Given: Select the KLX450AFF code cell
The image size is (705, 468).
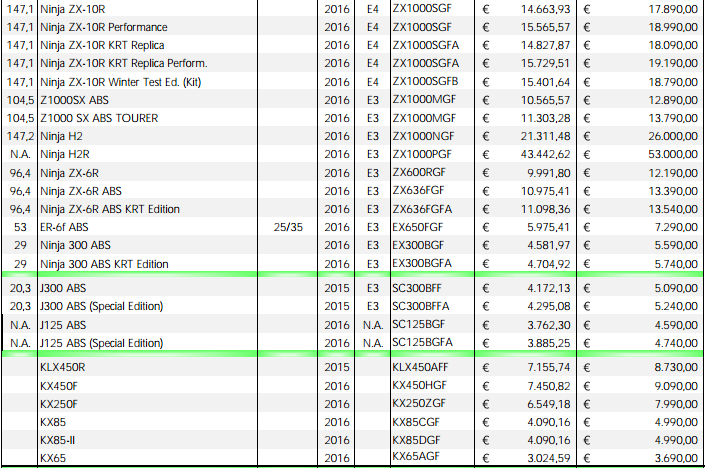Looking at the screenshot, I should pyautogui.click(x=420, y=367).
